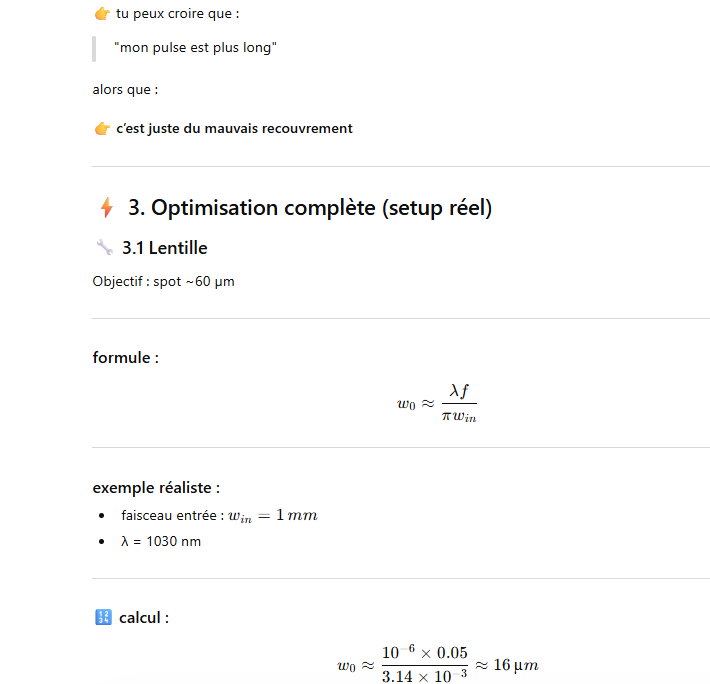Click the "Objectif : spot ~60 µm" line
This screenshot has height=684, width=710.
pos(163,281)
